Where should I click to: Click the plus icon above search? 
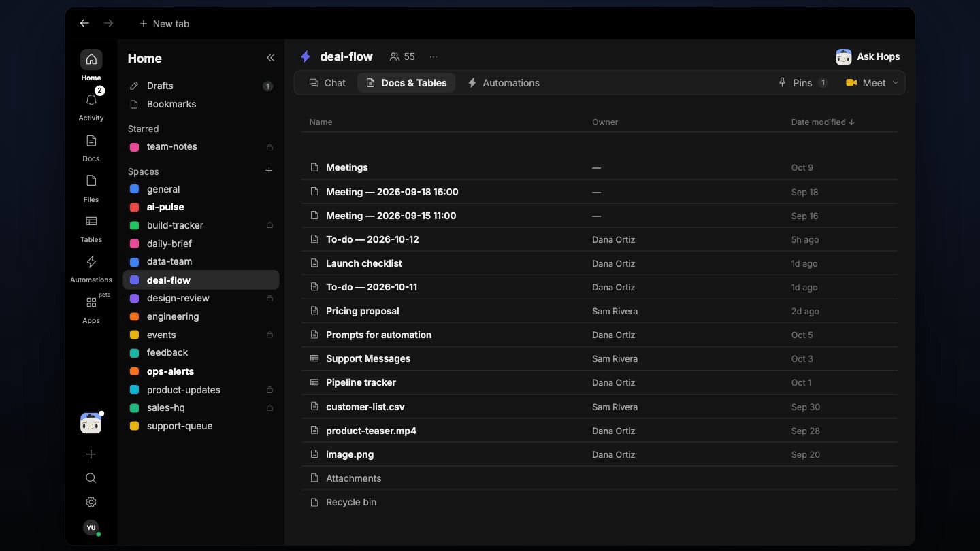91,454
